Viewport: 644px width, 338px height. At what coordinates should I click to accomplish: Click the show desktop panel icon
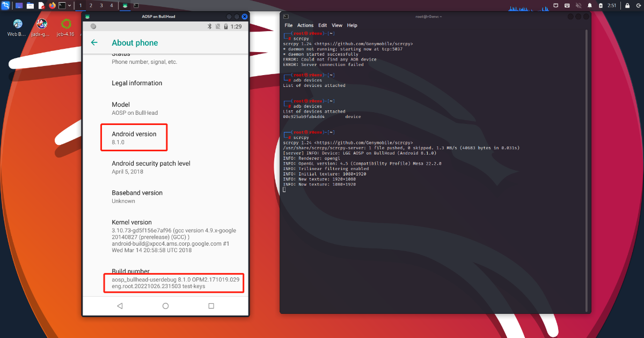click(19, 5)
